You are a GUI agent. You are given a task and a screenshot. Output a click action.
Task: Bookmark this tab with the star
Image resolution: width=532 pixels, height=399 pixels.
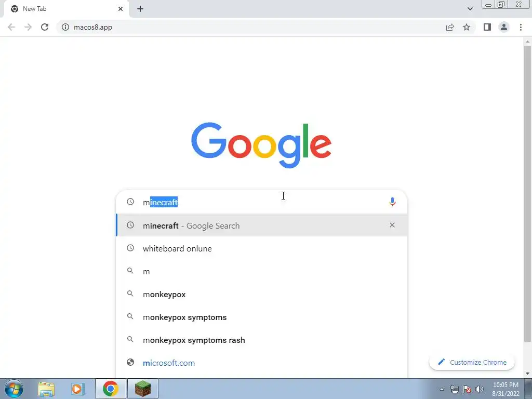[467, 27]
